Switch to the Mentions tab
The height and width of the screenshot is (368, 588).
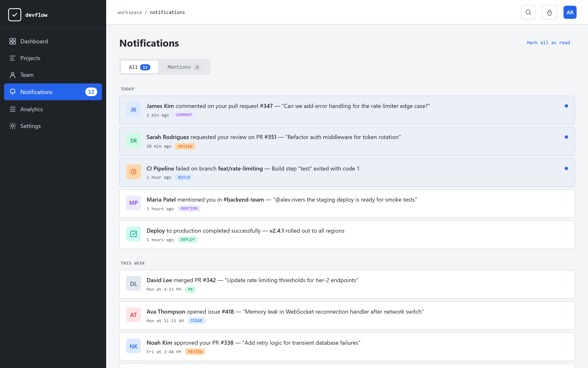(184, 67)
